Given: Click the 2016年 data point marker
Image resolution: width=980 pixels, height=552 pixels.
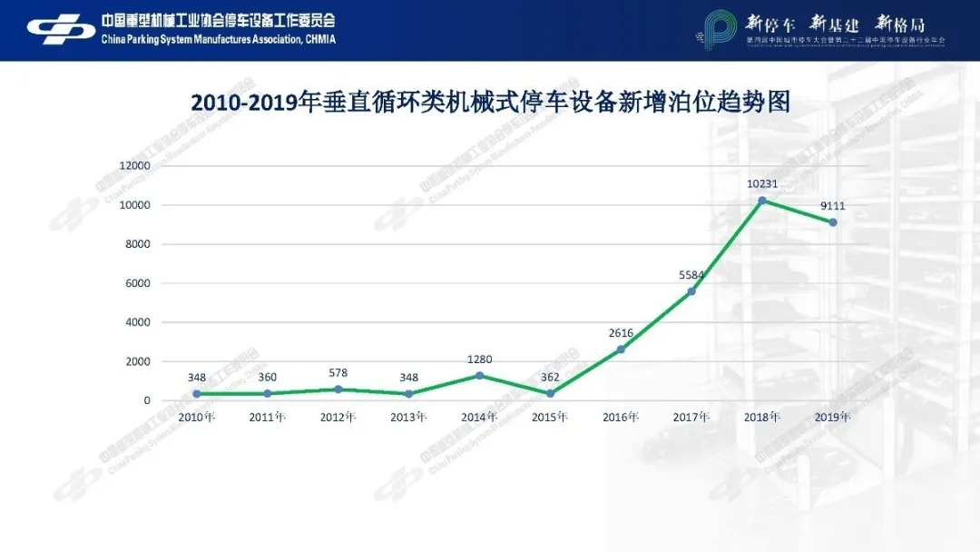Looking at the screenshot, I should [621, 350].
